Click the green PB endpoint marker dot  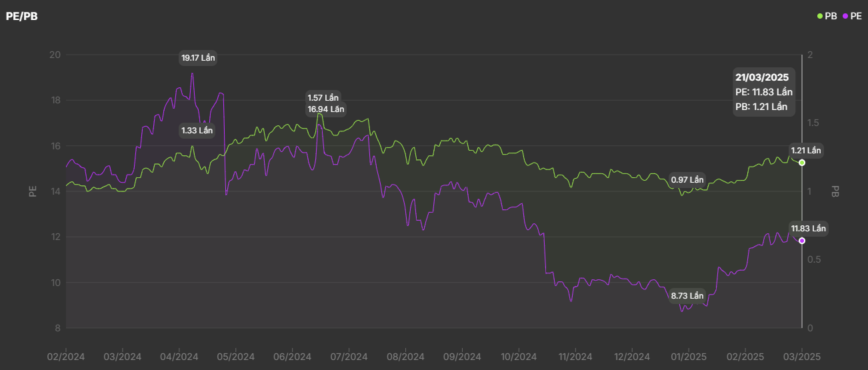pos(802,163)
